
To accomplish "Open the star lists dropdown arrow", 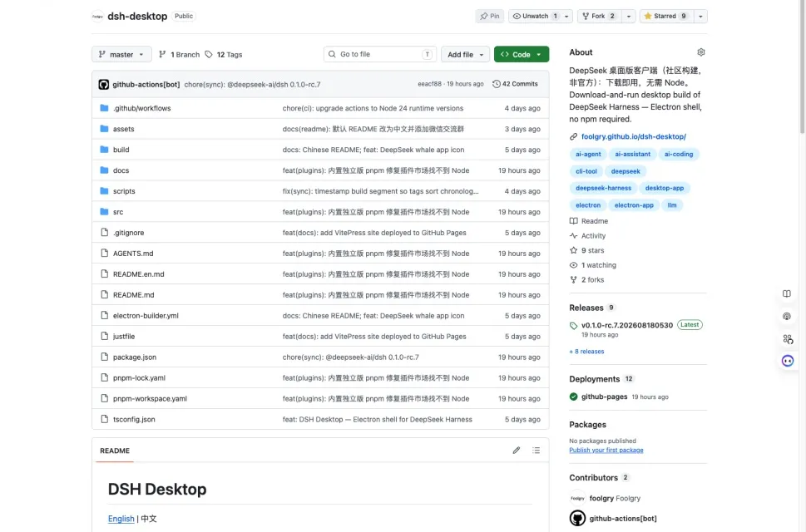I will (700, 16).
